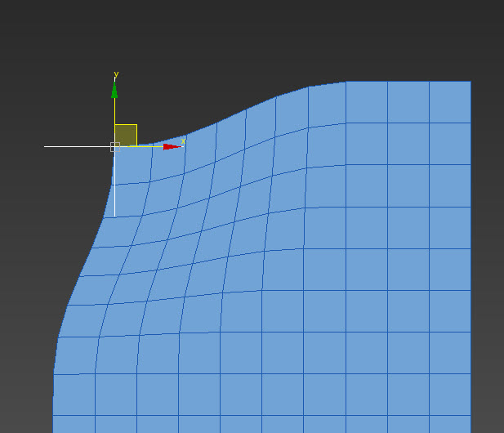Select the yellow XY plane handle square
Viewport: 504px width, 433px height.
pyautogui.click(x=126, y=136)
